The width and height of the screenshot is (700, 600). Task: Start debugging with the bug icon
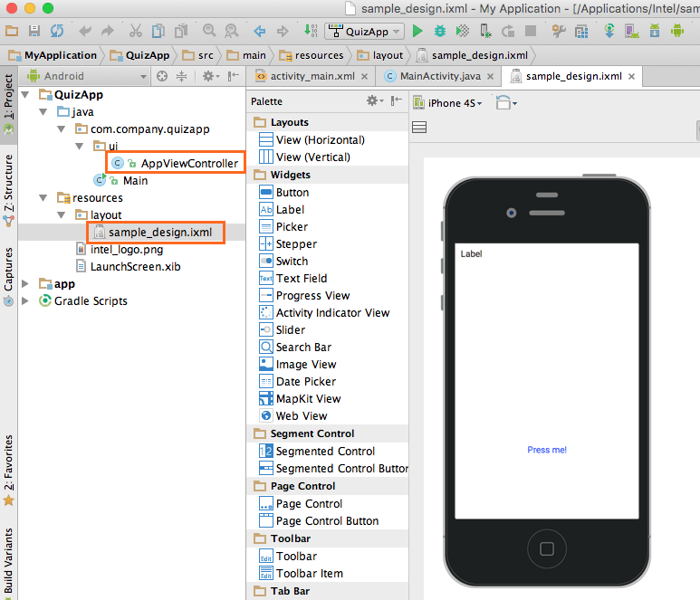click(x=440, y=31)
